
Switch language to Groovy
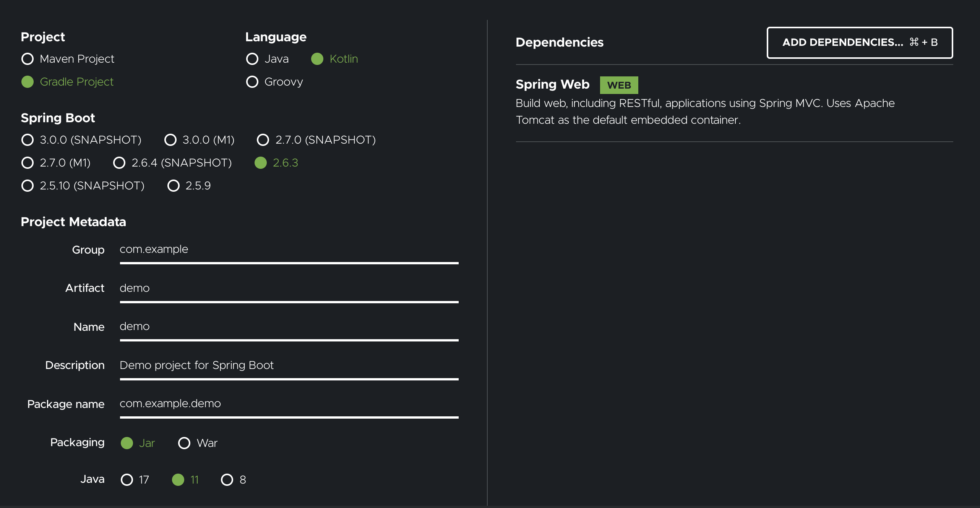pos(252,82)
